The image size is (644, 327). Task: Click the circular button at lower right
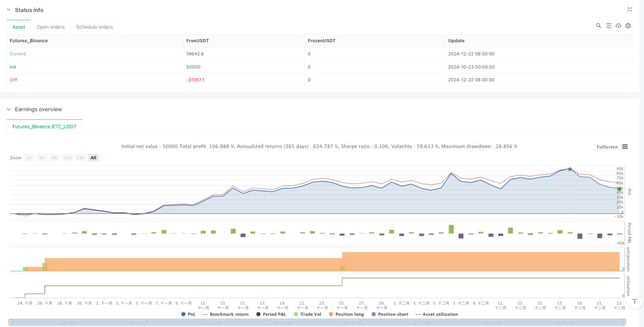coord(636,301)
